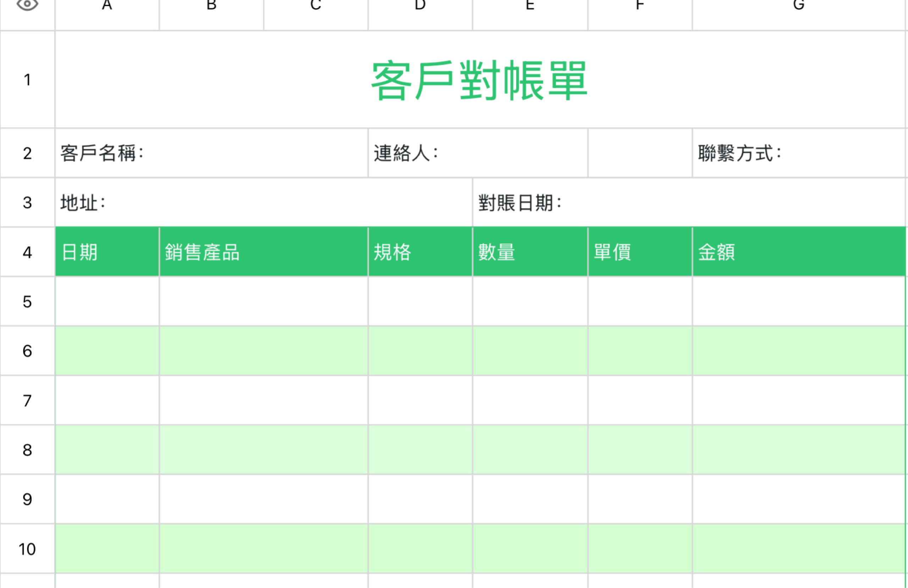Image resolution: width=908 pixels, height=588 pixels.
Task: Click empty 金額 cell in row 6
Action: click(799, 351)
